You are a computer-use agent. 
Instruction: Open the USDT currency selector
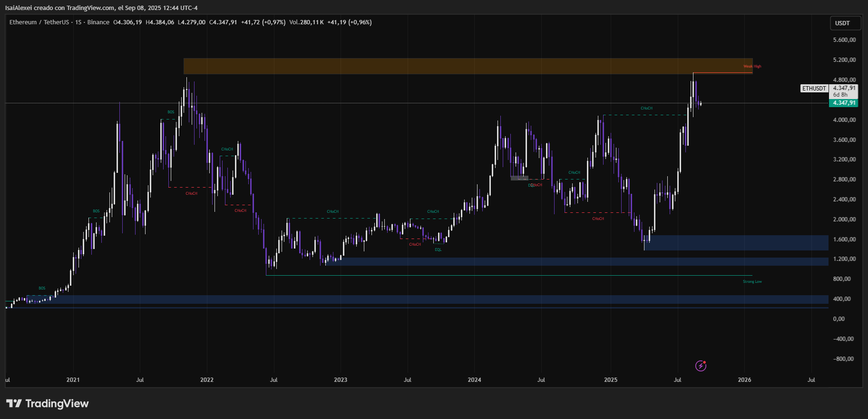pyautogui.click(x=842, y=23)
